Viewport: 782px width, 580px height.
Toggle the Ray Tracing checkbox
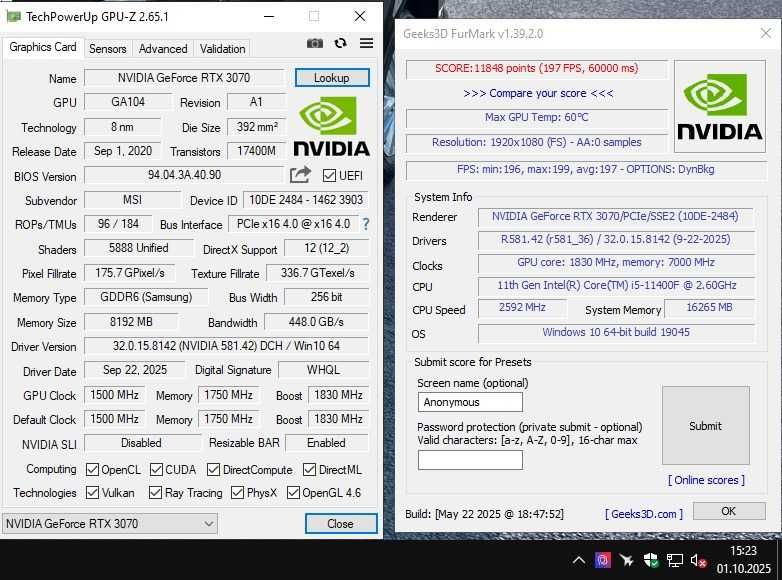tap(156, 493)
